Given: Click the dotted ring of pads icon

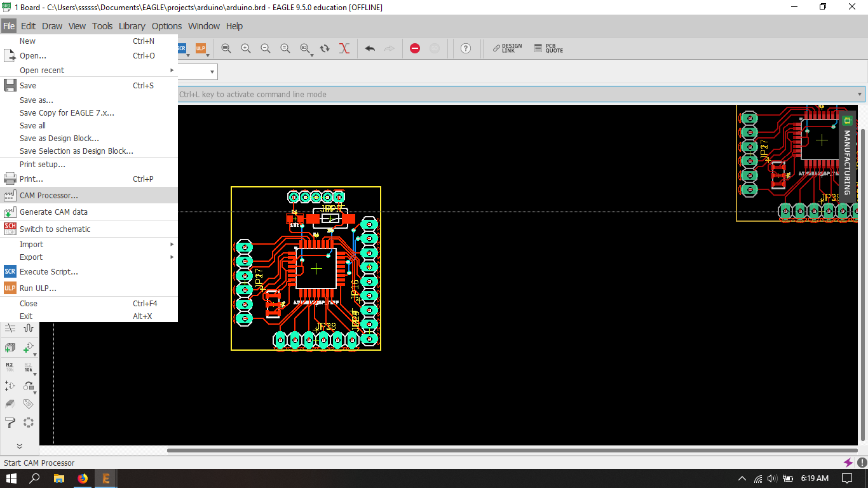Looking at the screenshot, I should (x=29, y=422).
